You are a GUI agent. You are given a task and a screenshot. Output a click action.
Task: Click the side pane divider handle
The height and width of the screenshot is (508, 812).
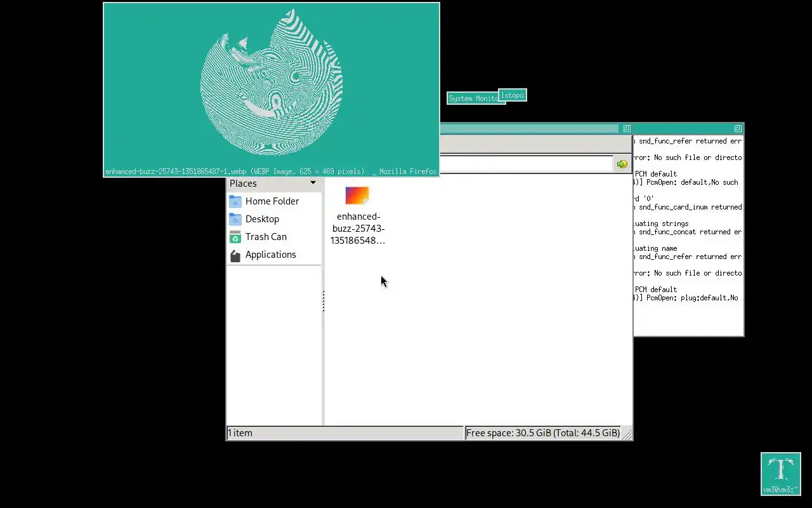coord(323,301)
